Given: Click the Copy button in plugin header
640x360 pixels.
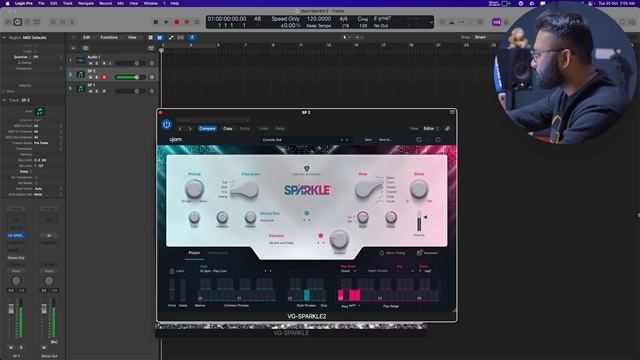Looking at the screenshot, I should [228, 129].
